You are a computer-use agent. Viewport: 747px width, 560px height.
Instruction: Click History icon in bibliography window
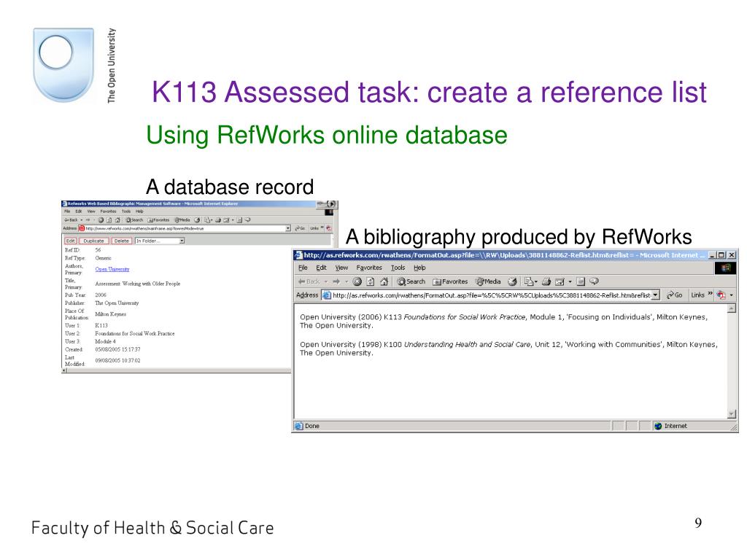(513, 281)
